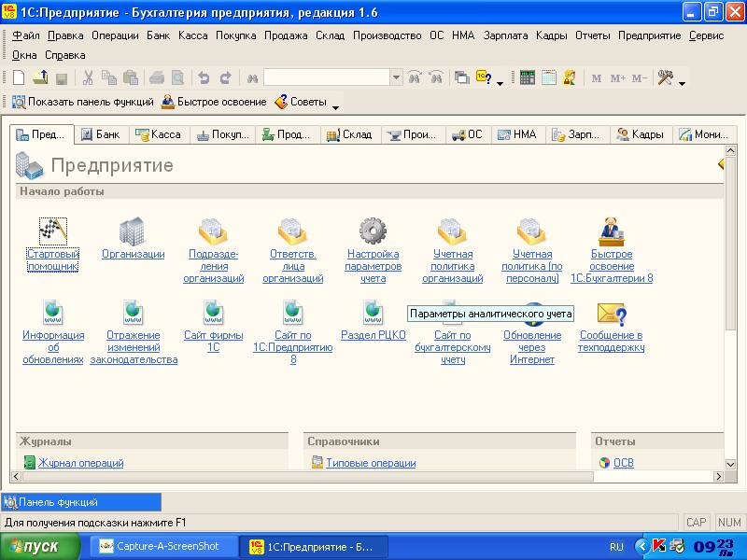Image resolution: width=747 pixels, height=560 pixels.
Task: Open the Подразделения организаций link
Action: coord(214,266)
